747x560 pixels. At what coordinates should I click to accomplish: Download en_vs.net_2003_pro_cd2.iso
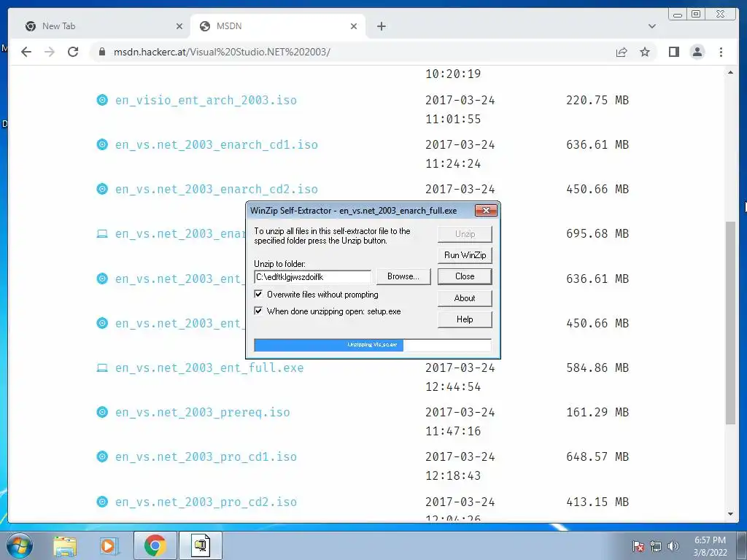(x=206, y=502)
